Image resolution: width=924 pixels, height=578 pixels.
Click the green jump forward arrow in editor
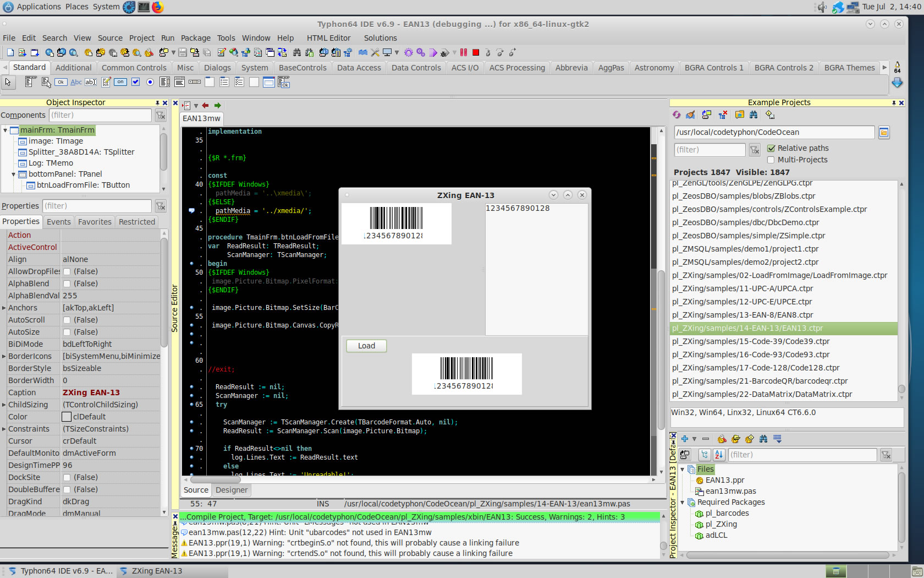tap(218, 105)
